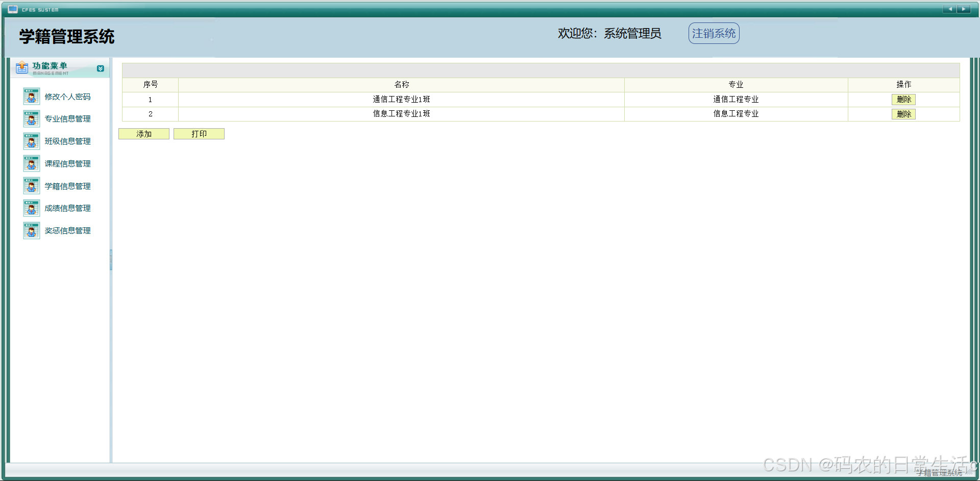
Task: Collapse the 功能菜单 panel toggle
Action: pos(101,68)
